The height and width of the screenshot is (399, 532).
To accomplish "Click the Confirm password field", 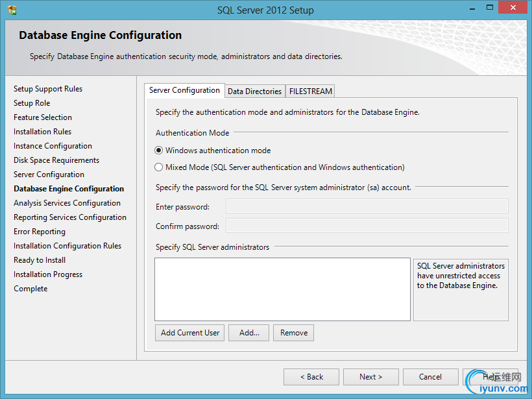I will (x=367, y=226).
